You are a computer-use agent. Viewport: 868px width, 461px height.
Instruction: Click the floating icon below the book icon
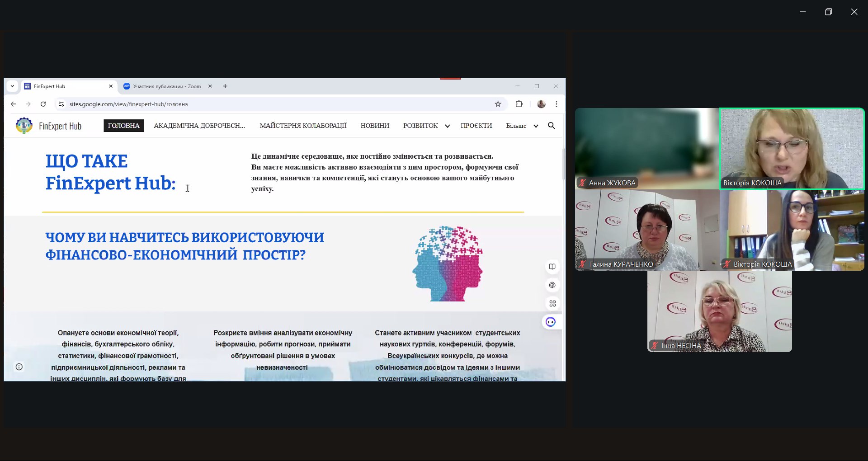click(552, 285)
